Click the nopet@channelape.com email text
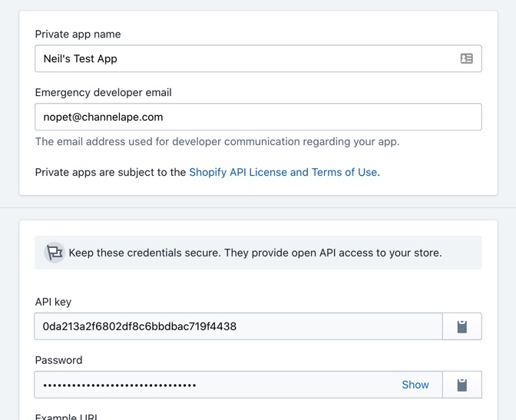 pyautogui.click(x=104, y=117)
